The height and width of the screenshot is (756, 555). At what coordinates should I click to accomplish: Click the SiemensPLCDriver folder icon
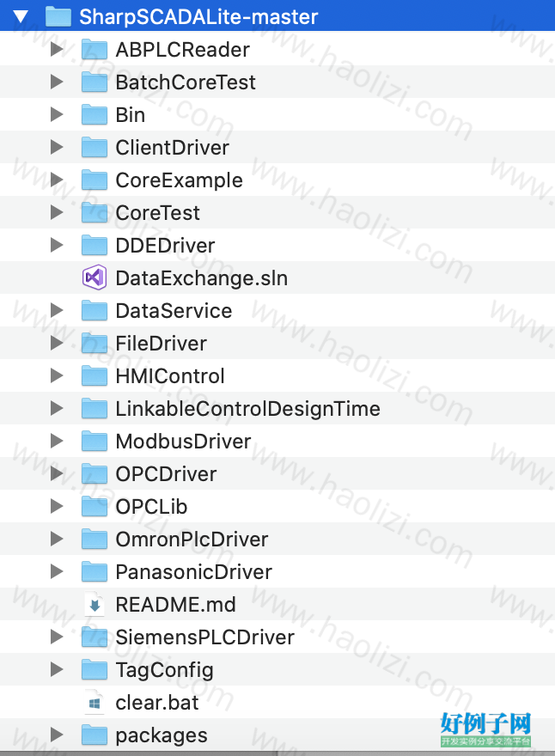95,637
